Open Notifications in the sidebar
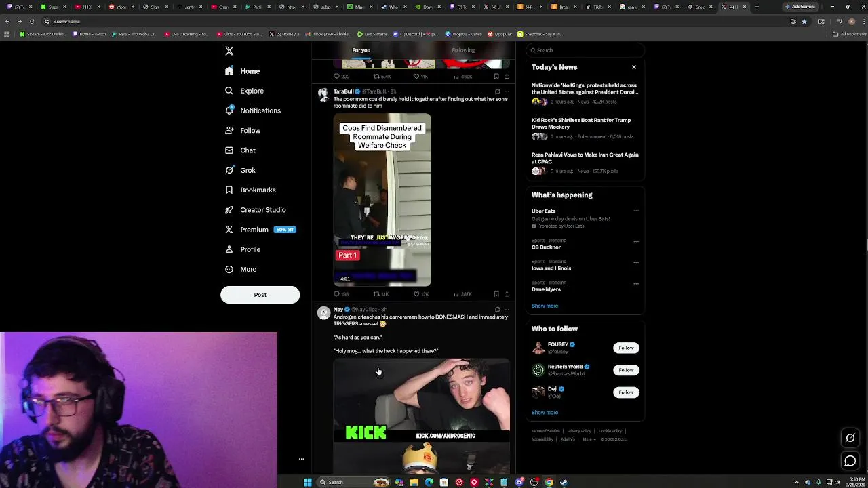Screen dimensions: 868x488 252,110
